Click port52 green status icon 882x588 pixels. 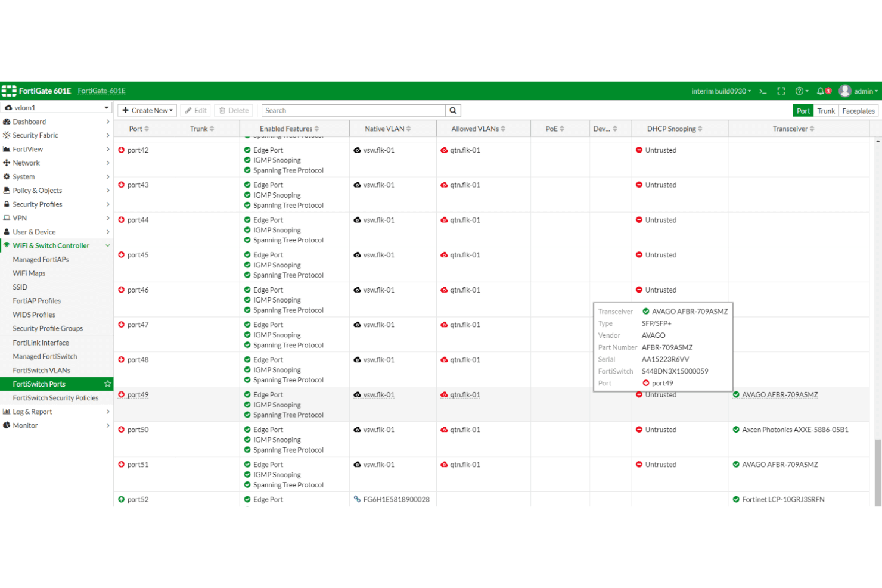tap(122, 500)
